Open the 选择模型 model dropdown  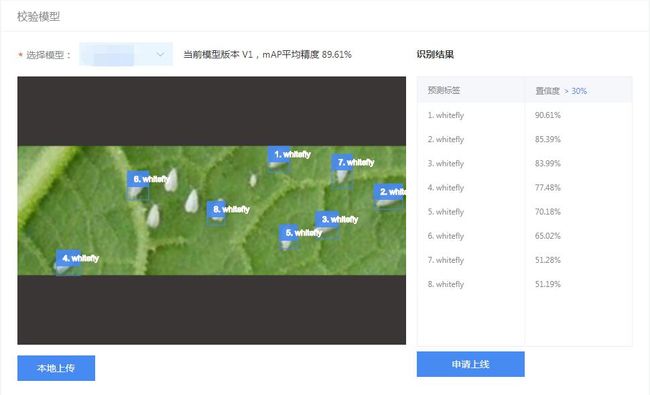[x=126, y=54]
